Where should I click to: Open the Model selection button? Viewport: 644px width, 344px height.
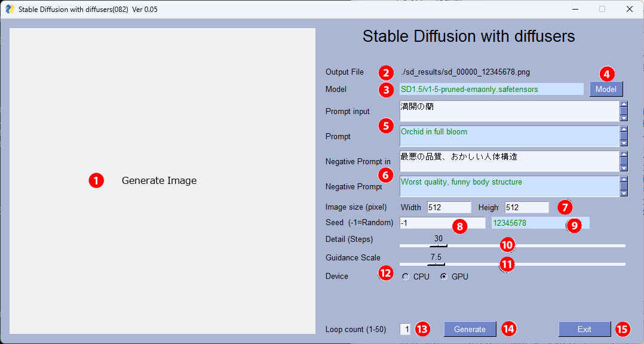(606, 89)
